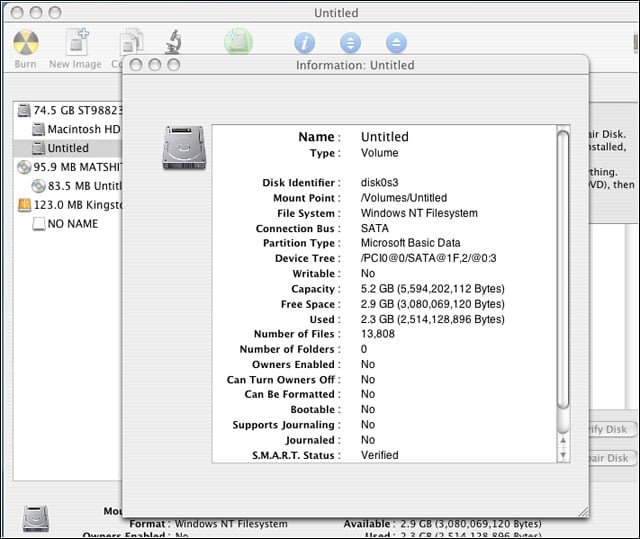This screenshot has width=640, height=539.
Task: Click the scroll down arrow in Information list
Action: (x=563, y=455)
